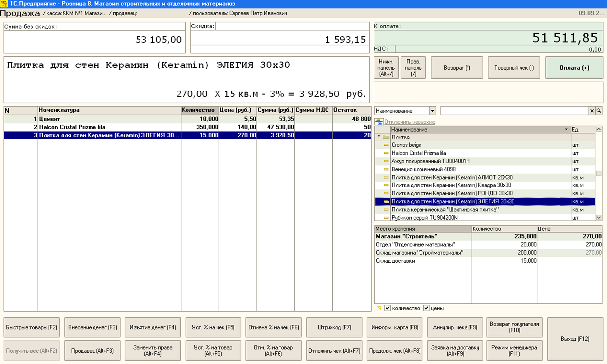
Task: Click the Плитка folder icon
Action: pyautogui.click(x=386, y=137)
